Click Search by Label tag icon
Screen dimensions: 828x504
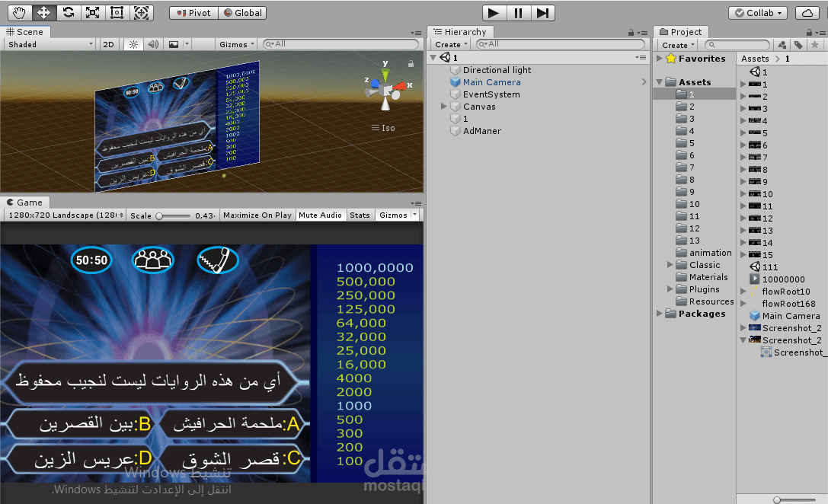click(798, 45)
